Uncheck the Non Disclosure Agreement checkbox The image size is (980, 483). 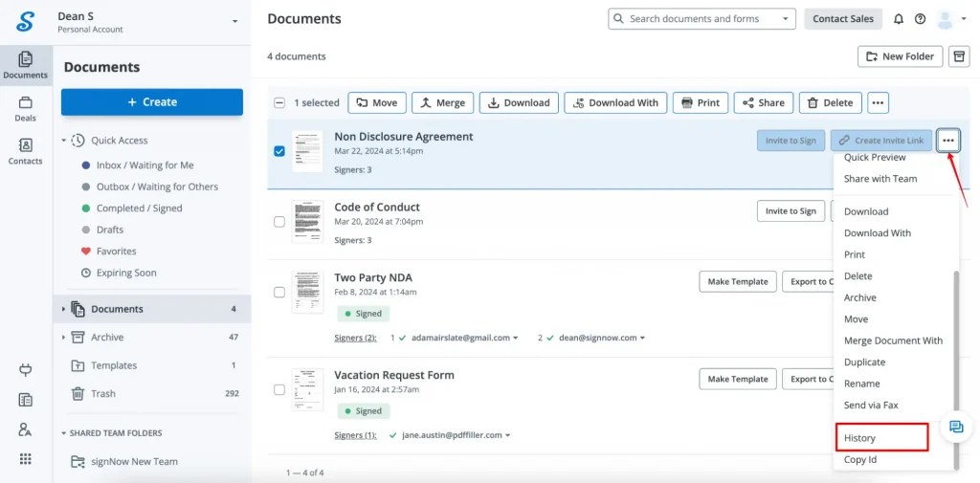click(279, 151)
